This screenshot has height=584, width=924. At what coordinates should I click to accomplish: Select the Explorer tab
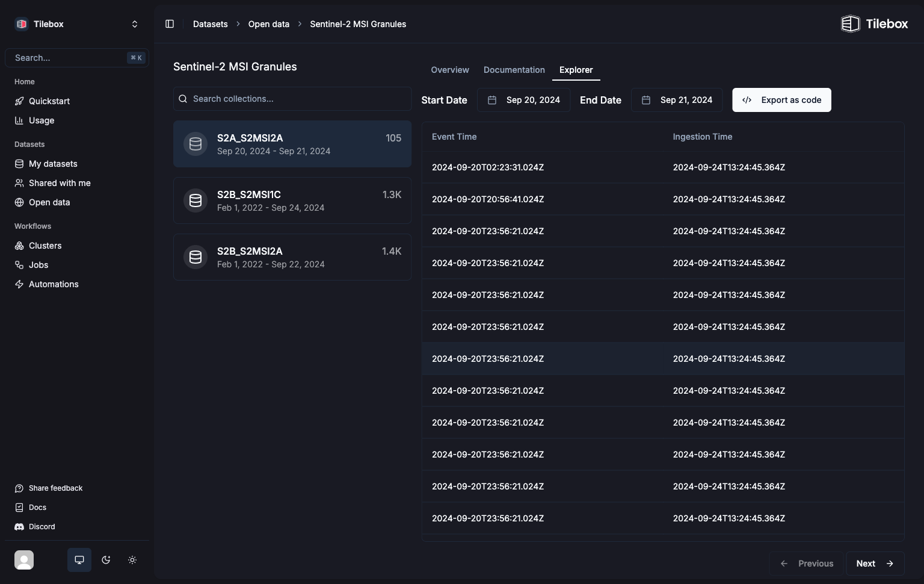(576, 70)
